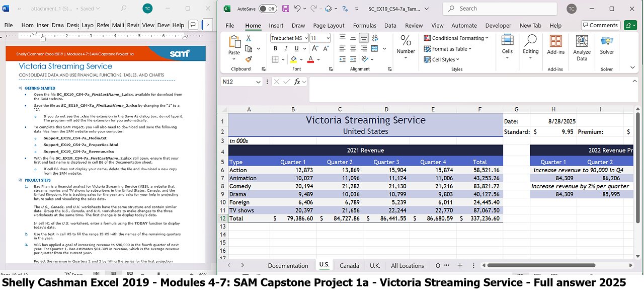Image resolution: width=644 pixels, height=294 pixels.
Task: Click the Excel Share green button
Action: click(x=630, y=25)
